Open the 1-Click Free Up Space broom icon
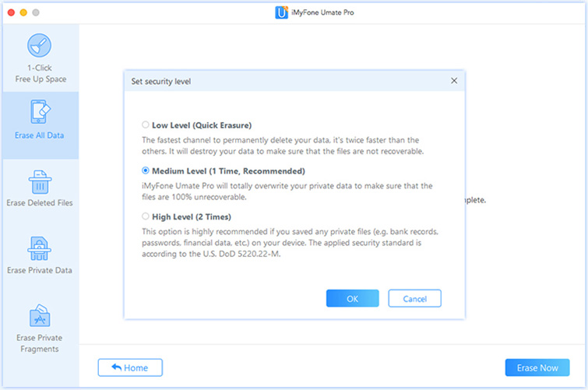This screenshot has height=390, width=588. [40, 45]
